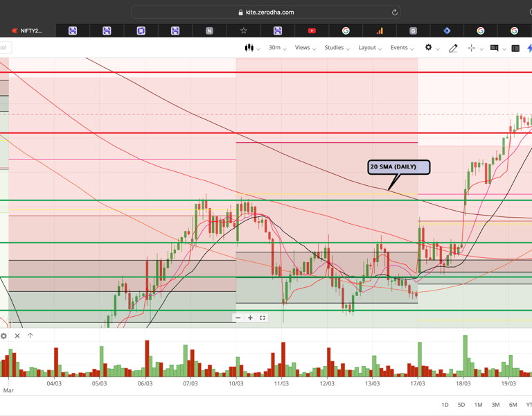This screenshot has height=416, width=532.
Task: Select the 6M range button
Action: tap(513, 405)
